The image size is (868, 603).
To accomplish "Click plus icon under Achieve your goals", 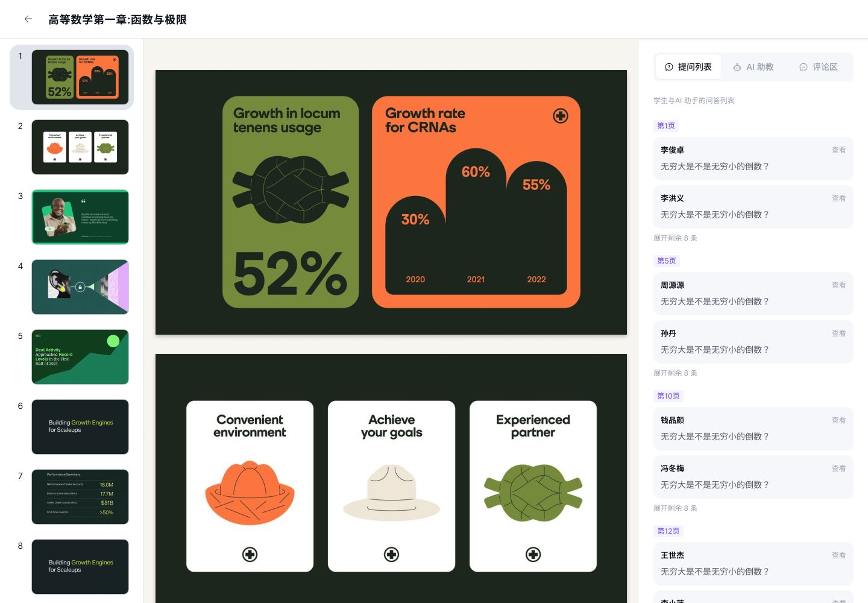I will 391,554.
